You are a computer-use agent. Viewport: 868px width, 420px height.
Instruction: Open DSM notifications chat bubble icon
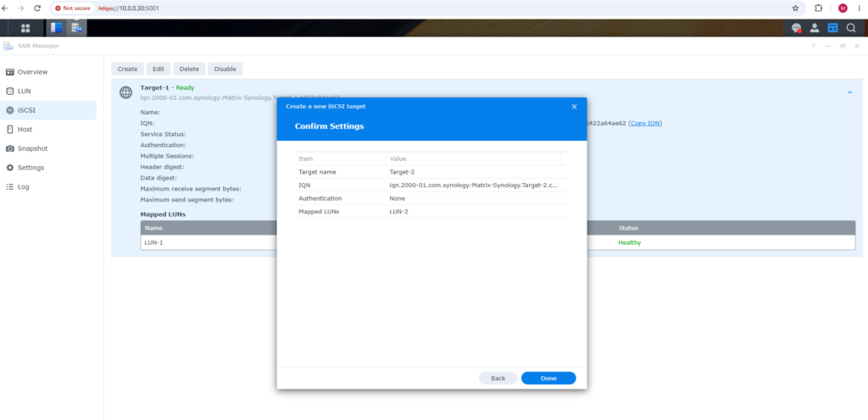click(797, 28)
